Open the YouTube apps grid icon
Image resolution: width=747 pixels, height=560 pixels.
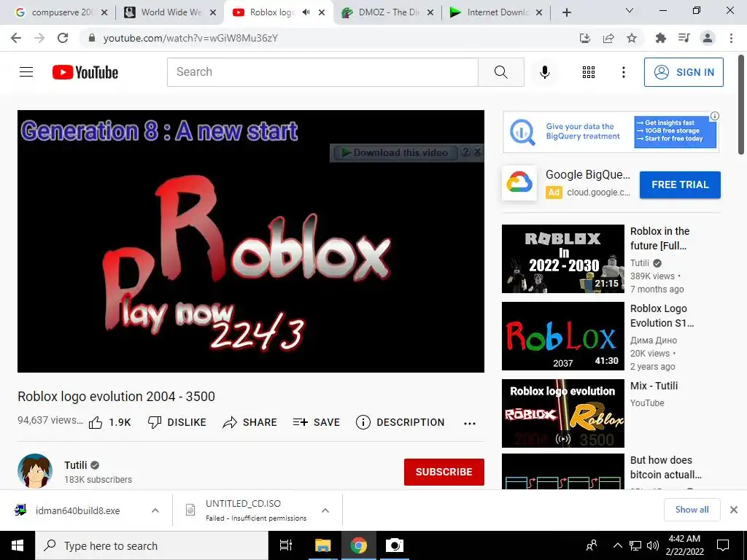tap(589, 72)
